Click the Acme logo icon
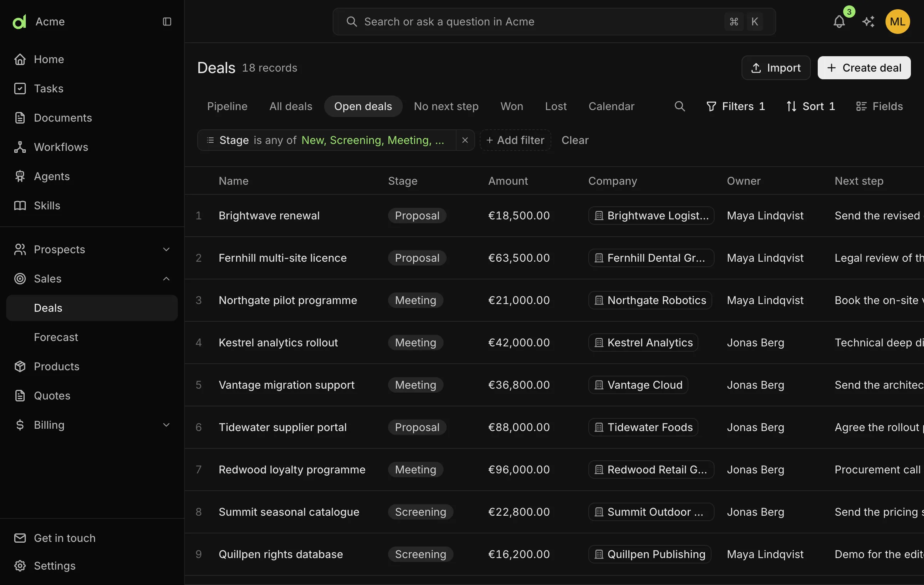 tap(19, 22)
